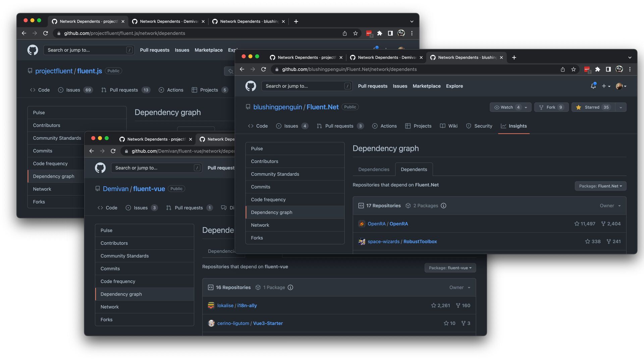Click the extensions puzzle icon in front window
Image resolution: width=644 pixels, height=362 pixels.
(597, 69)
